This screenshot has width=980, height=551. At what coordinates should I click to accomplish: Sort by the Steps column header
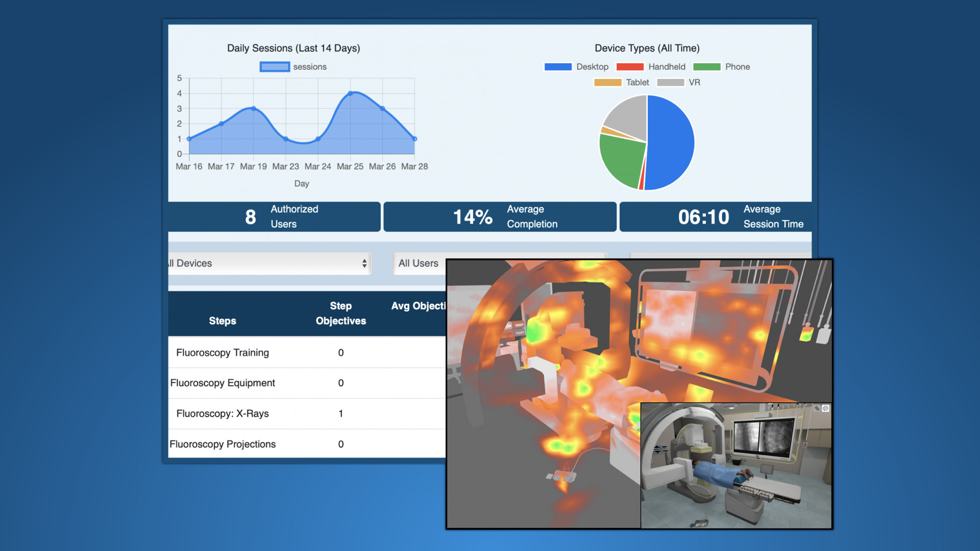coord(223,321)
